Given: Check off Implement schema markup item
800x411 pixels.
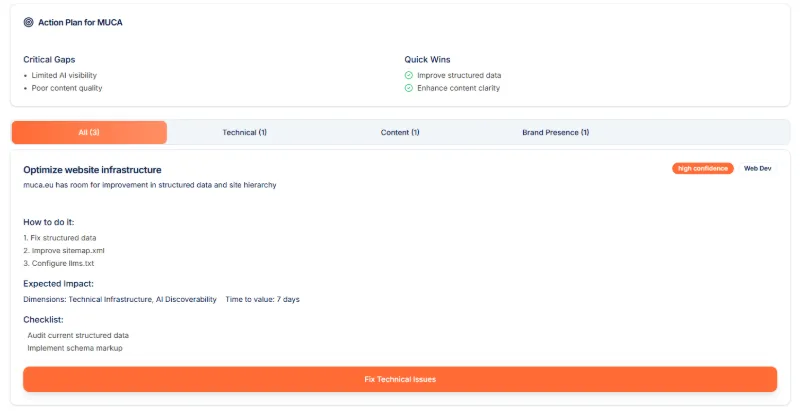Looking at the screenshot, I should 74,348.
